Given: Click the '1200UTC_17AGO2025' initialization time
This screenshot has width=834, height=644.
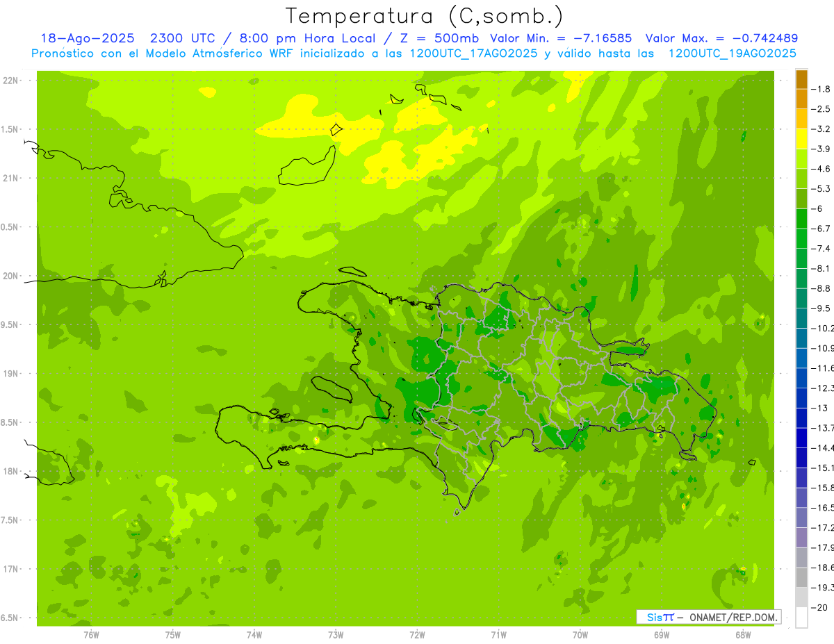Looking at the screenshot, I should [x=473, y=53].
